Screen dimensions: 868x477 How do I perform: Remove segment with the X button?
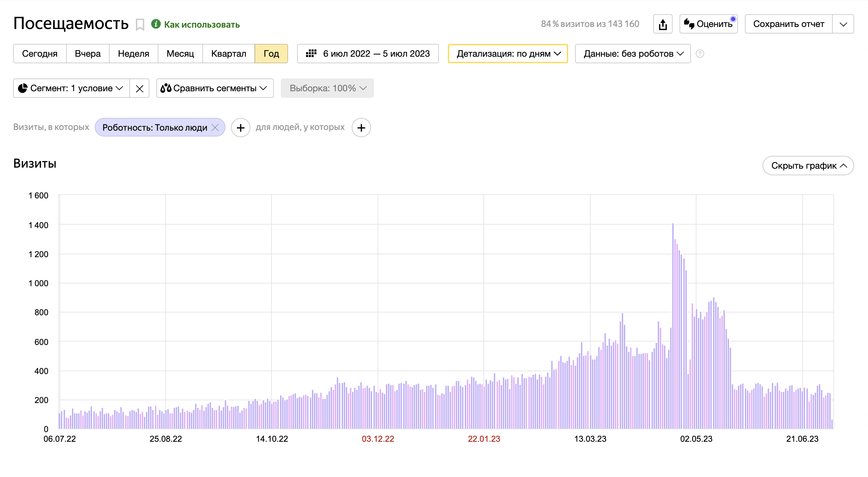(x=139, y=88)
